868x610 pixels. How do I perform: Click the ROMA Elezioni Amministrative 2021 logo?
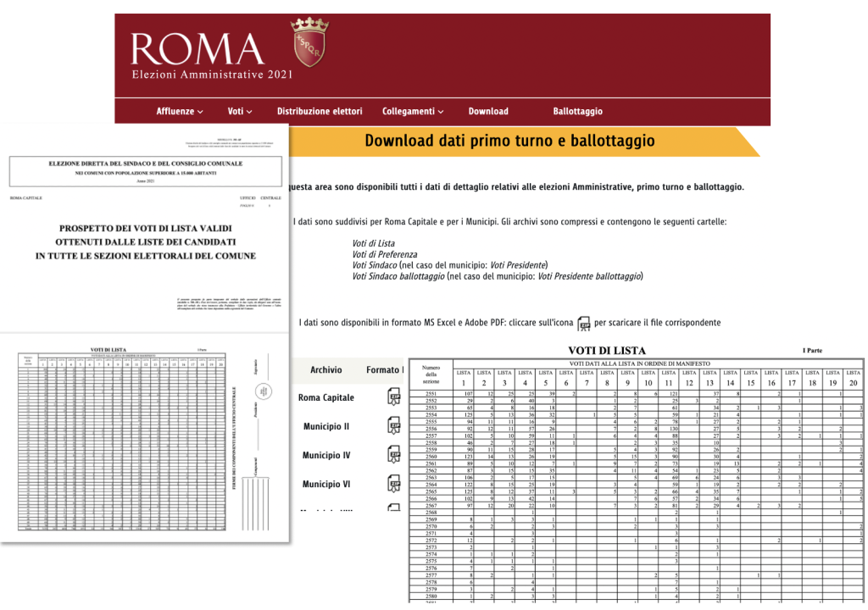[212, 55]
